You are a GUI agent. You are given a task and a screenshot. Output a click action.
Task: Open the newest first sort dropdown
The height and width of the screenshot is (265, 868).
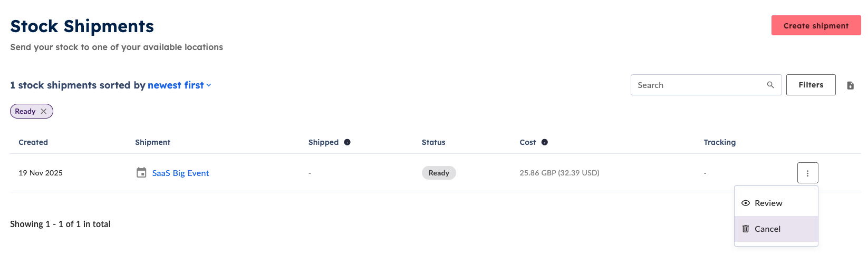coord(176,85)
